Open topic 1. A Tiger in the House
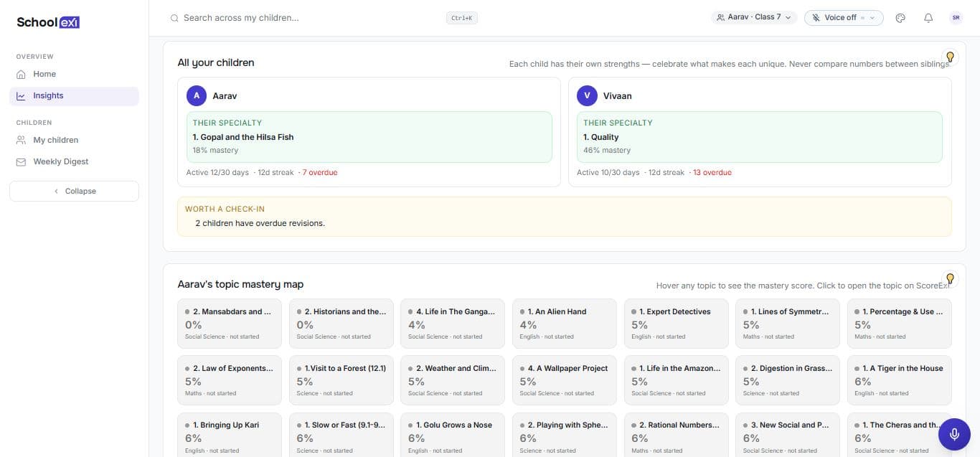 pyautogui.click(x=900, y=380)
